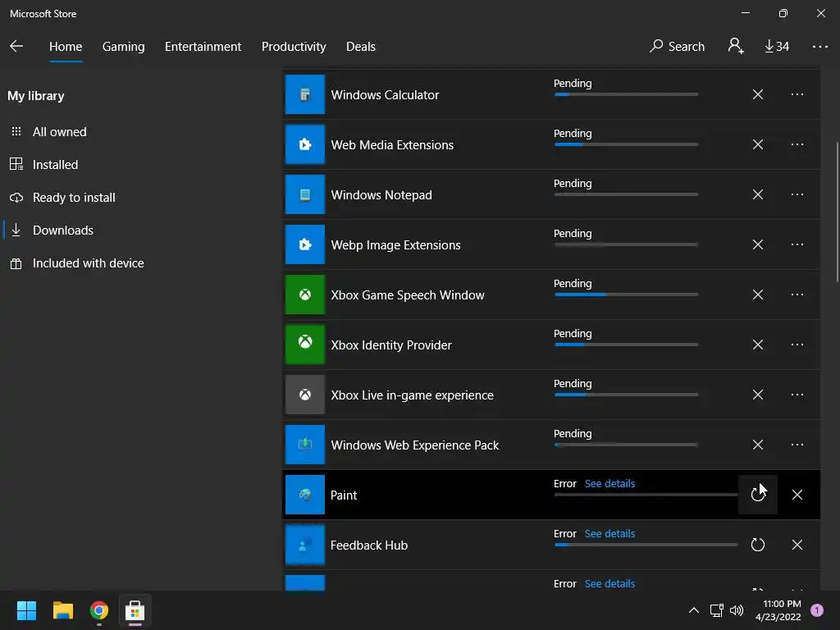Click the Webp Image Extensions app icon

pos(305,244)
